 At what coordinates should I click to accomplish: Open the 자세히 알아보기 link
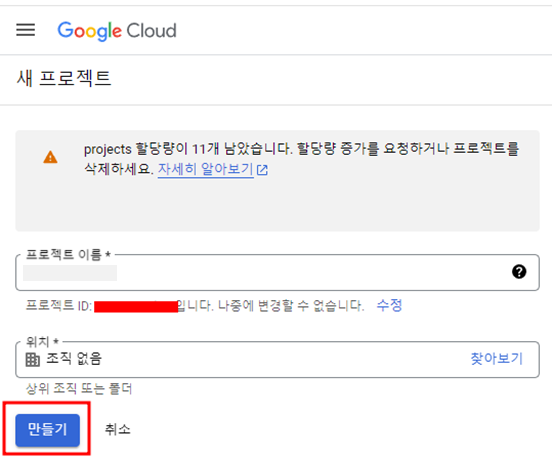[x=206, y=169]
